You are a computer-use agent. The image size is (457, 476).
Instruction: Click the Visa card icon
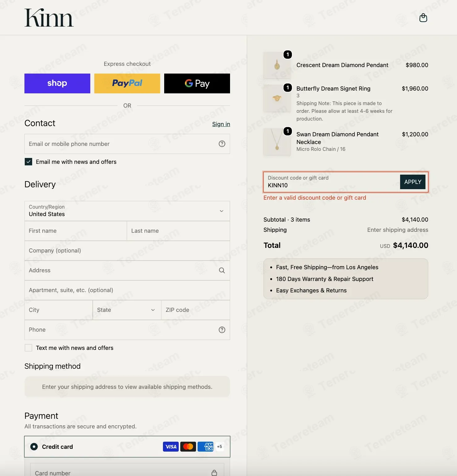pos(171,447)
